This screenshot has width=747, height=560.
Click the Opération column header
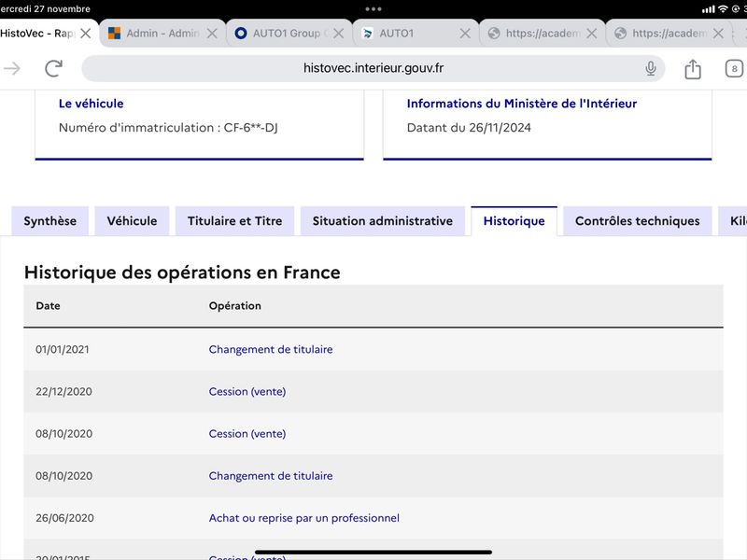235,306
